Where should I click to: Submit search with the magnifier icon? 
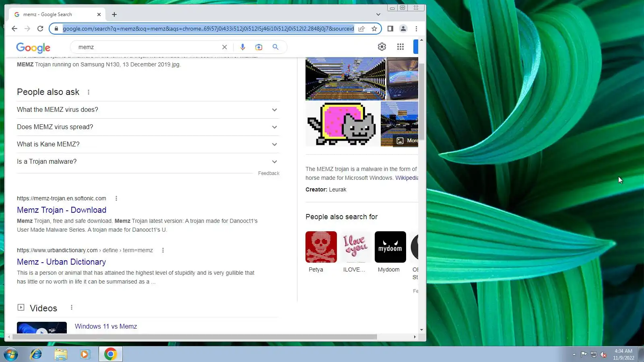click(275, 47)
